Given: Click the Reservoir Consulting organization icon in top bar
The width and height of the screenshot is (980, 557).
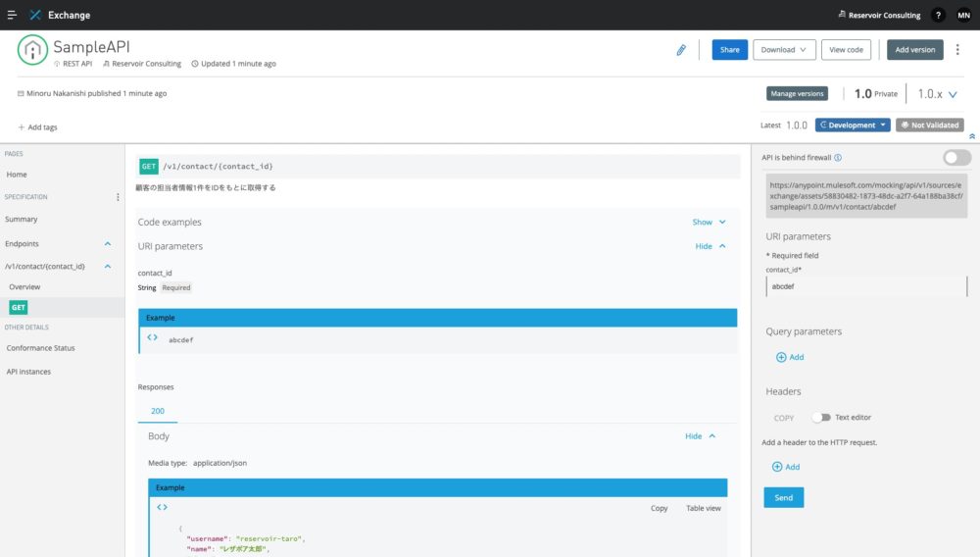Looking at the screenshot, I should (842, 15).
